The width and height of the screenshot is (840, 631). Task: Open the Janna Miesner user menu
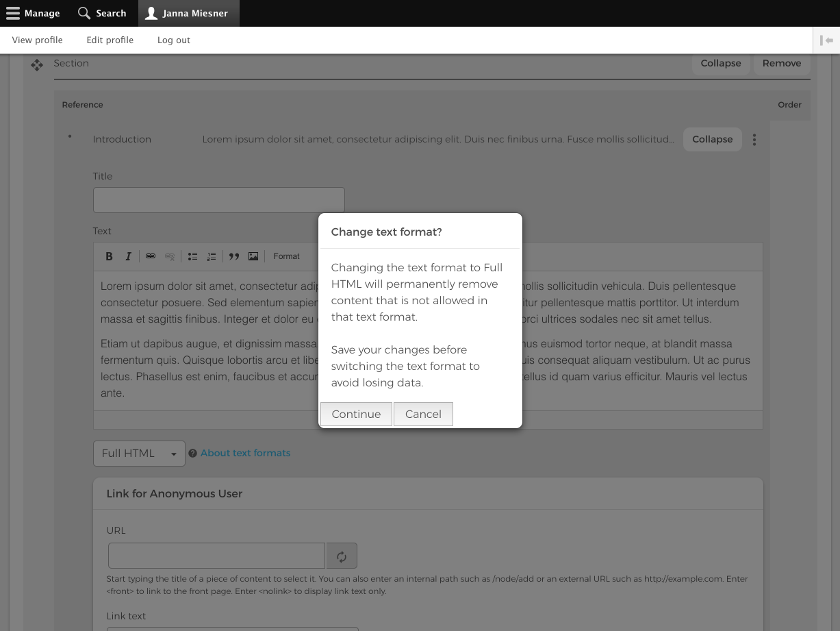point(188,13)
